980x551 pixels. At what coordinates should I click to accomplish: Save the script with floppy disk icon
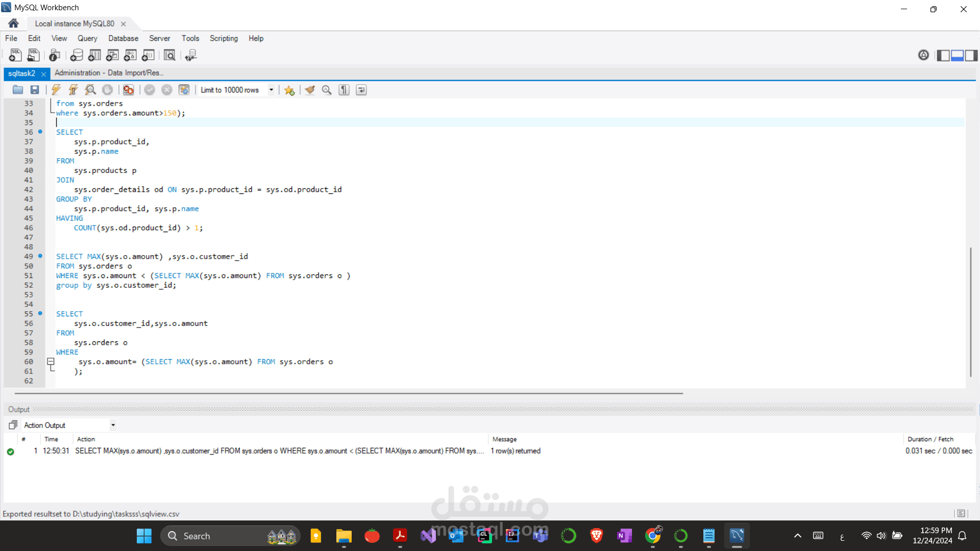tap(35, 90)
